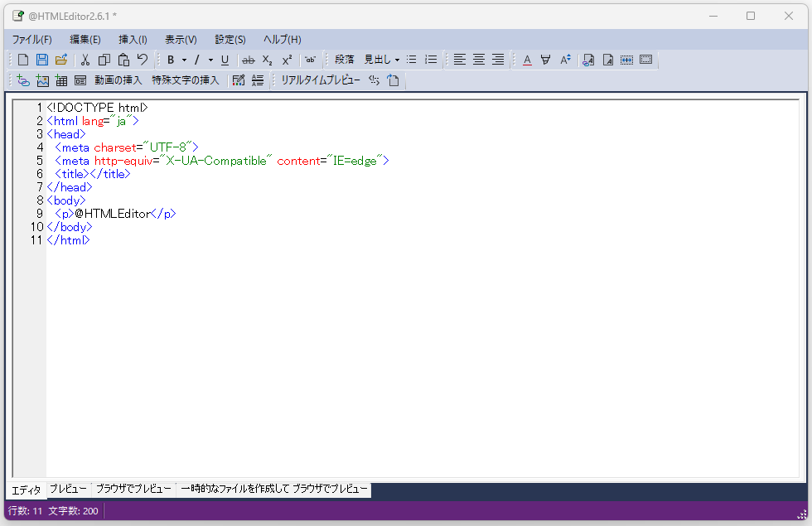Paste from clipboard icon
This screenshot has width=812, height=526.
click(123, 60)
